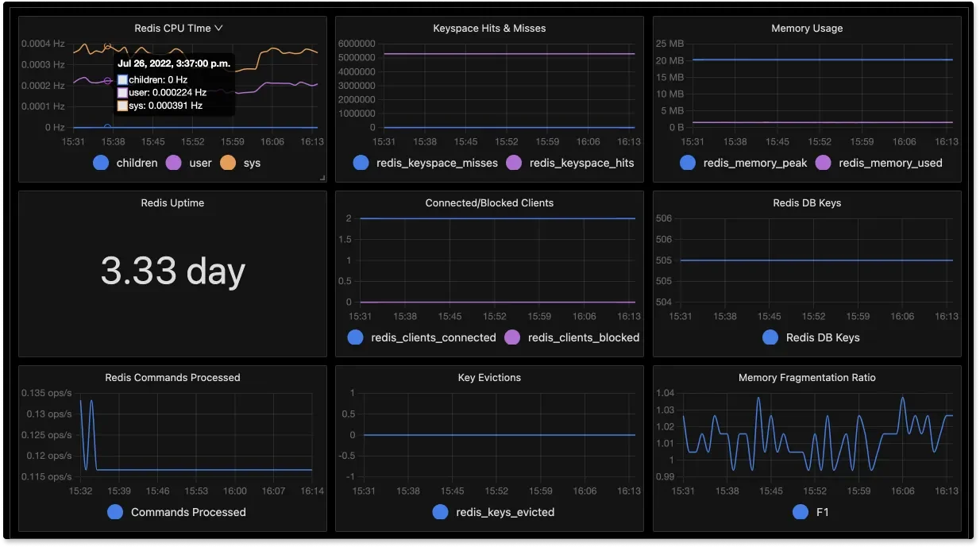Image resolution: width=980 pixels, height=547 pixels.
Task: Open the Memory Usage panel dropdown menu
Action: tap(807, 28)
